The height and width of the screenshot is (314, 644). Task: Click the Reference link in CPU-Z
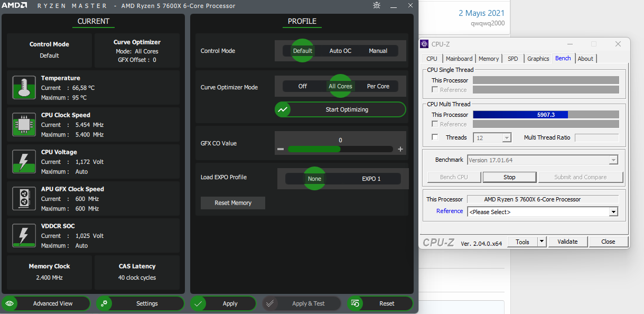point(450,211)
